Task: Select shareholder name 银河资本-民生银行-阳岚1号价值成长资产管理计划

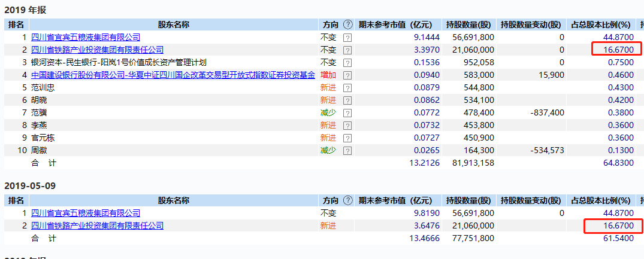Action: click(119, 62)
